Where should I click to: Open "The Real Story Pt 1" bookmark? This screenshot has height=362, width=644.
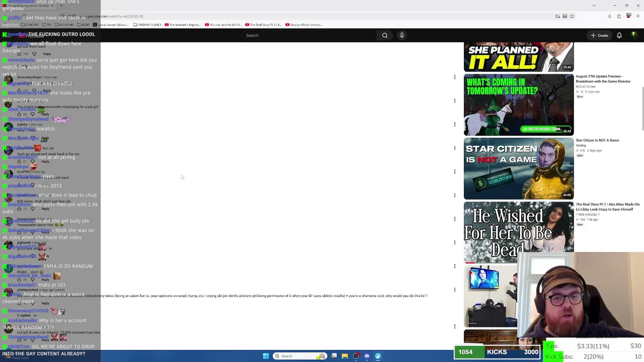(264, 25)
